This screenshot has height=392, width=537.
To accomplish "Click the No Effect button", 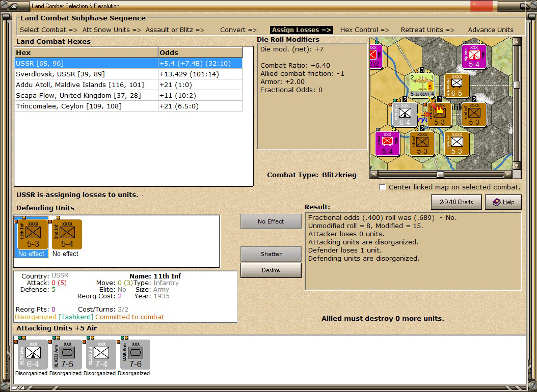I will pyautogui.click(x=271, y=221).
